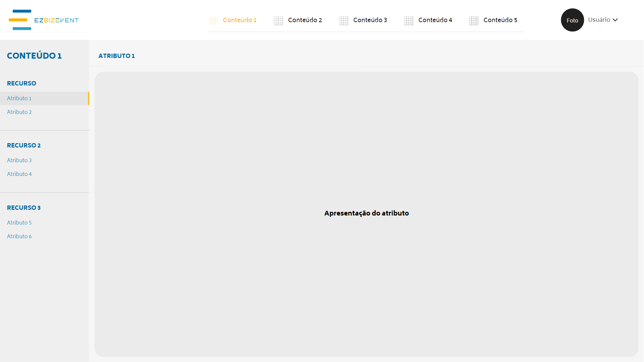644x362 pixels.
Task: Click the RECURSO section heading
Action: pos(21,83)
